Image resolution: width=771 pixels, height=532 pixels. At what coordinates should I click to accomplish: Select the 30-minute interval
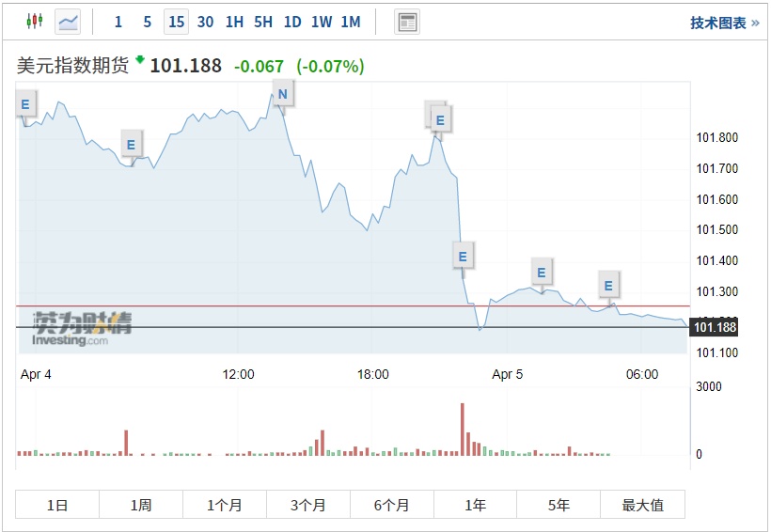(x=205, y=22)
